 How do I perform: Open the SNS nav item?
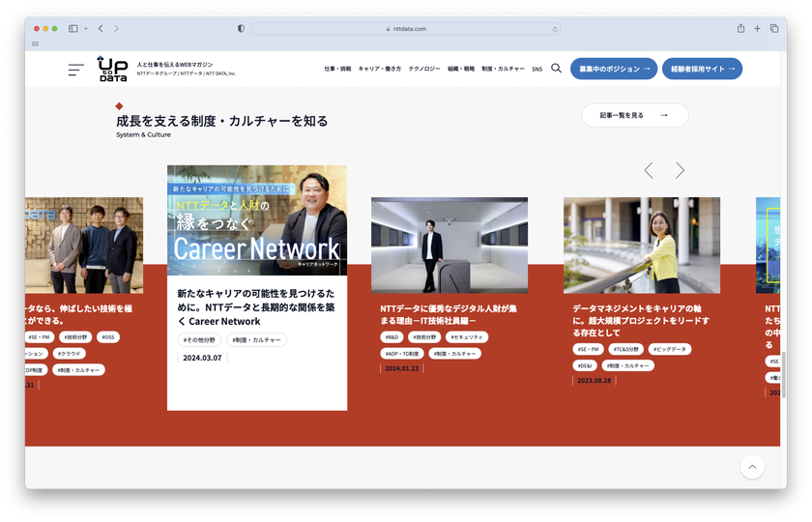537,69
